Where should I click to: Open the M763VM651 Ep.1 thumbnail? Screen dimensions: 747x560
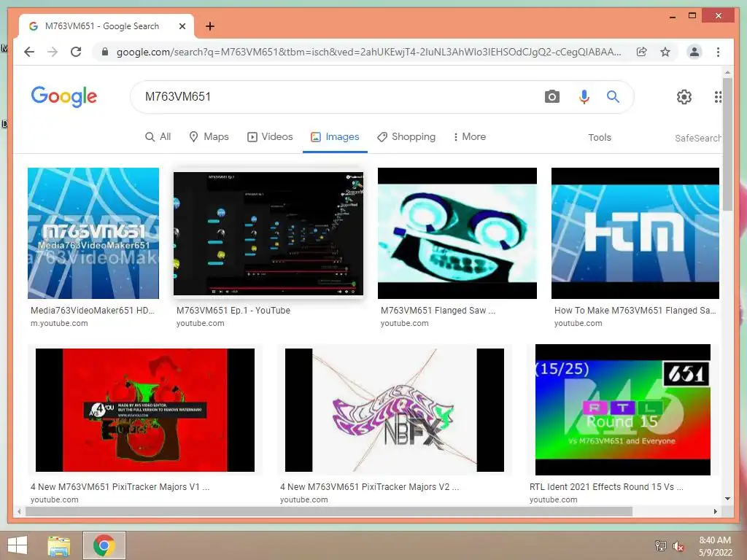(268, 233)
